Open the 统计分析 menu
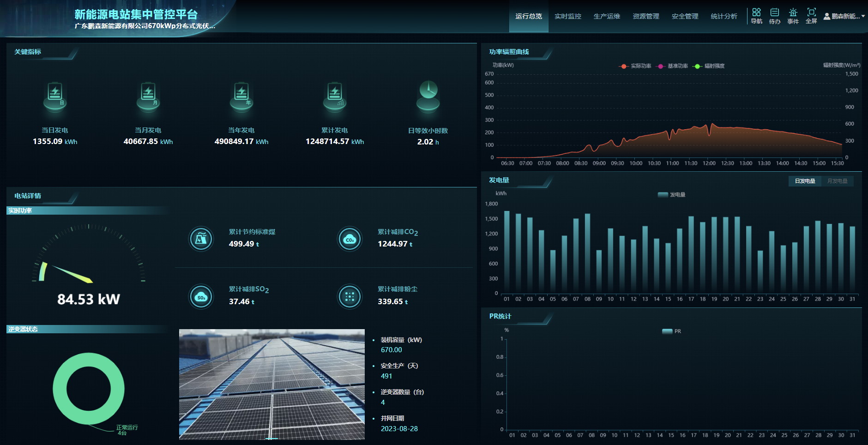Screen dimensions: 868x445 point(724,16)
